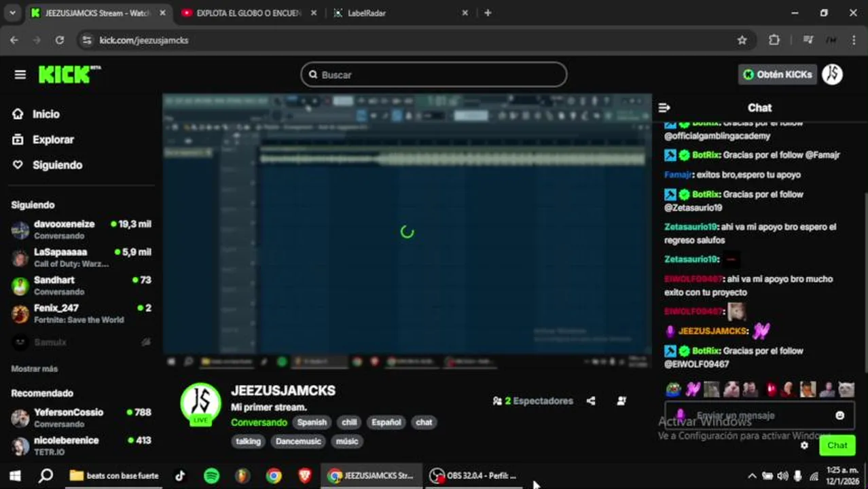Toggle system volume icon in tray

coord(782,476)
